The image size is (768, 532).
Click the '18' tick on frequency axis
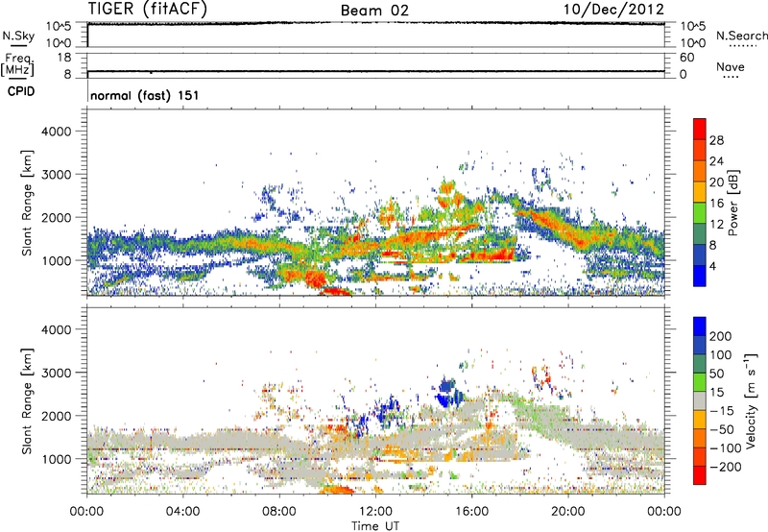tap(64, 58)
